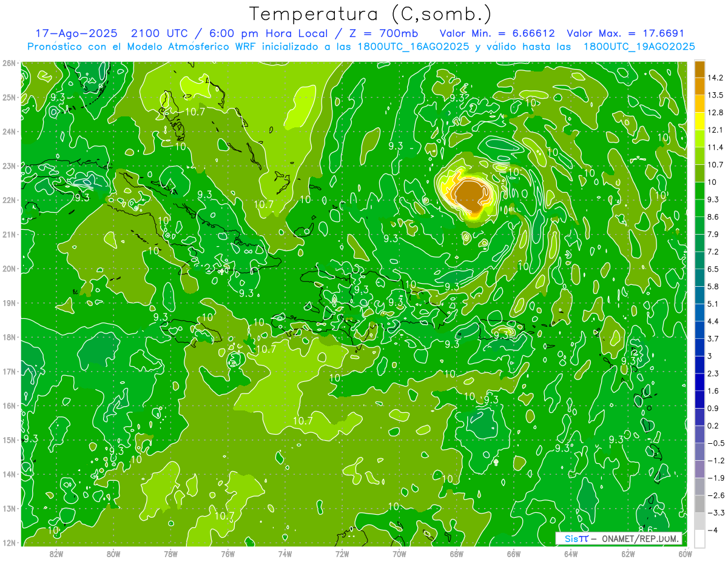The width and height of the screenshot is (728, 562).
Task: Click the "Temperatura (C,somb.)" chart title
Action: point(371,14)
